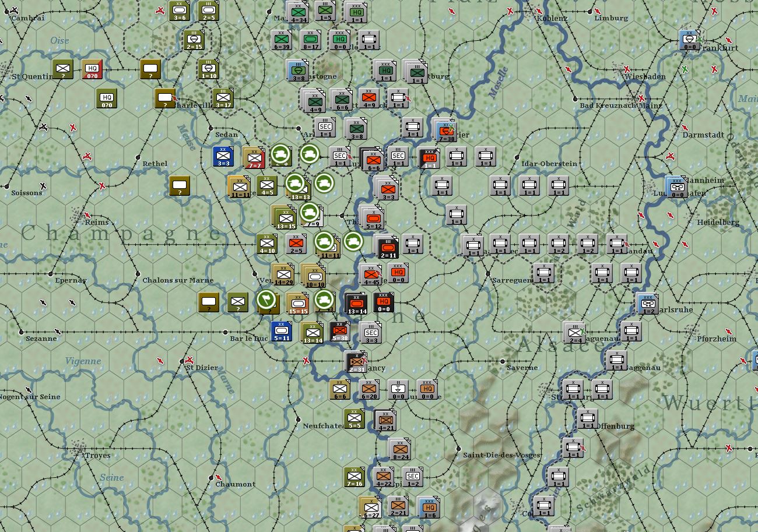
Task: Select the 1=2 SEC security regiment
Action: [x=413, y=477]
